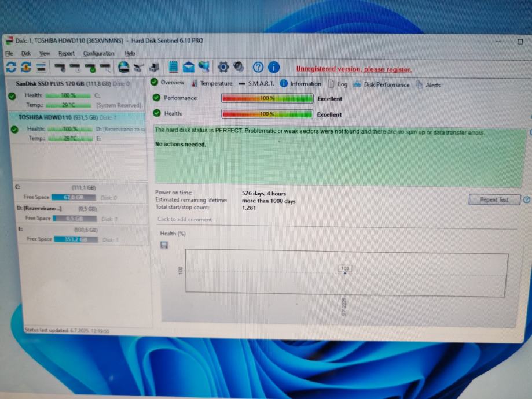The image size is (532, 399).
Task: Click the SanDisk Health 100 % sidebar bar
Action: 68,95
